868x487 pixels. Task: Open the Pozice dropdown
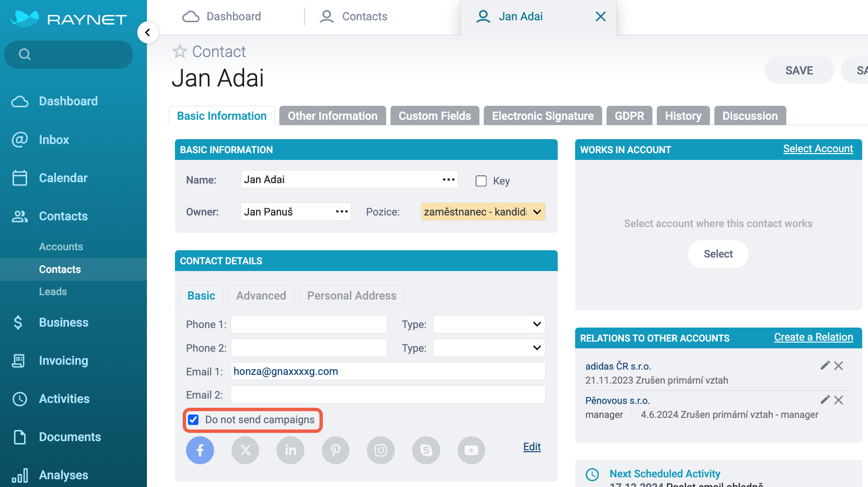coord(483,212)
